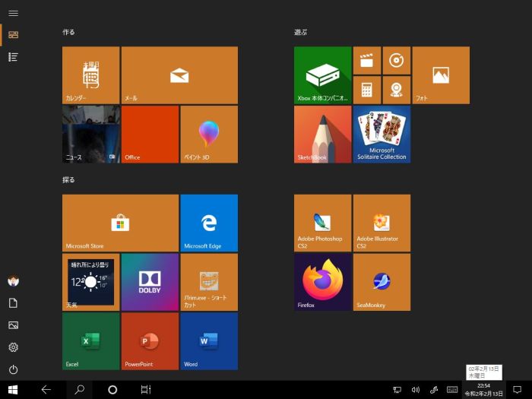Open Microsoft Solitaire Collection
This screenshot has width=532, height=399.
click(x=382, y=134)
